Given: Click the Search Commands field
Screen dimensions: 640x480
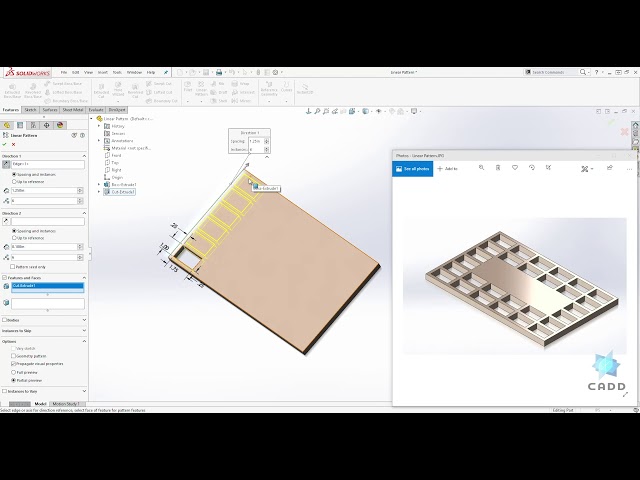Looking at the screenshot, I should pos(552,72).
